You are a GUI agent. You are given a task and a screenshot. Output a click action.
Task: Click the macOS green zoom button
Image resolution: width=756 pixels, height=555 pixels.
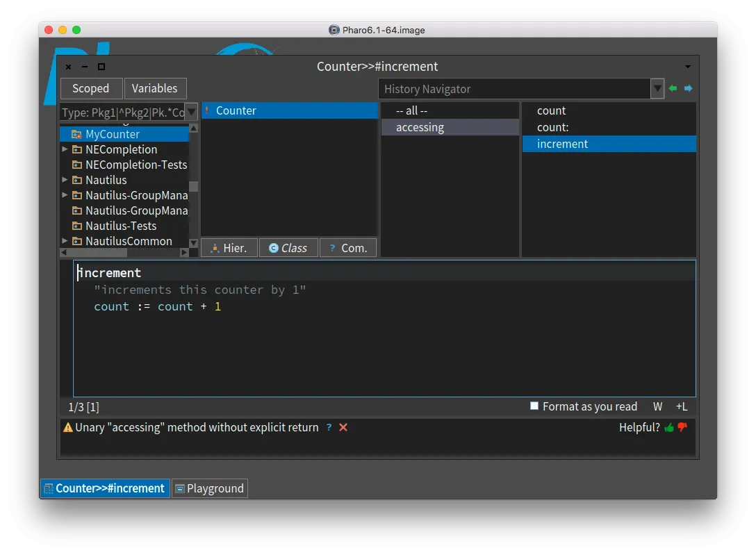click(76, 30)
